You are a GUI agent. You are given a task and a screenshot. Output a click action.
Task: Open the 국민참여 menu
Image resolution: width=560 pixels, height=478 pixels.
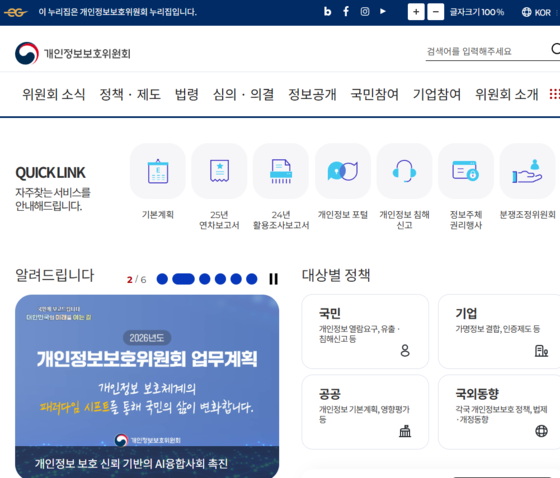[x=374, y=94]
